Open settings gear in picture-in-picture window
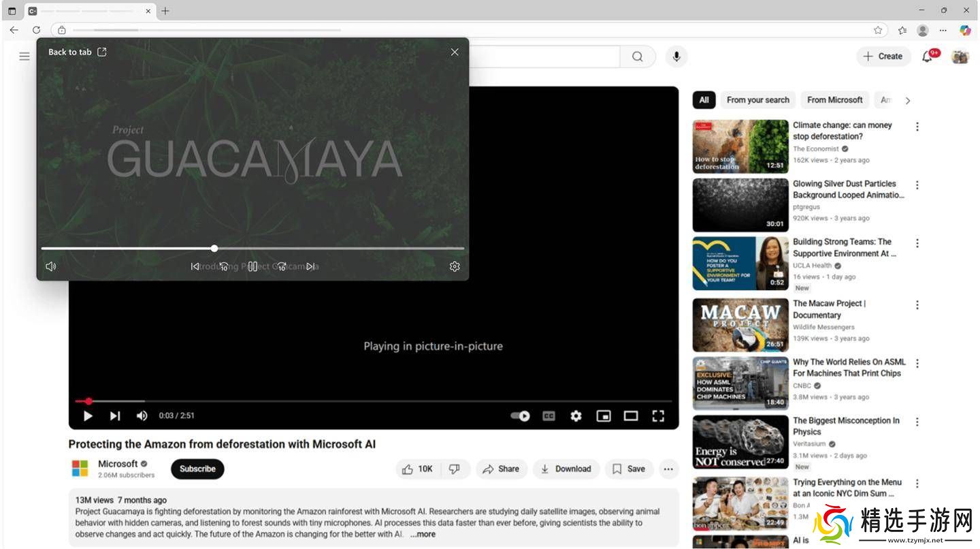Viewport: 980px width, 549px height. (x=455, y=266)
